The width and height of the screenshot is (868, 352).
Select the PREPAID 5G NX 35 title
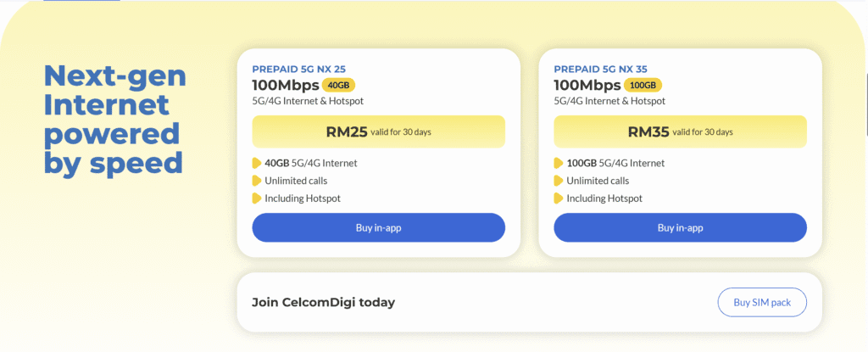click(x=600, y=69)
